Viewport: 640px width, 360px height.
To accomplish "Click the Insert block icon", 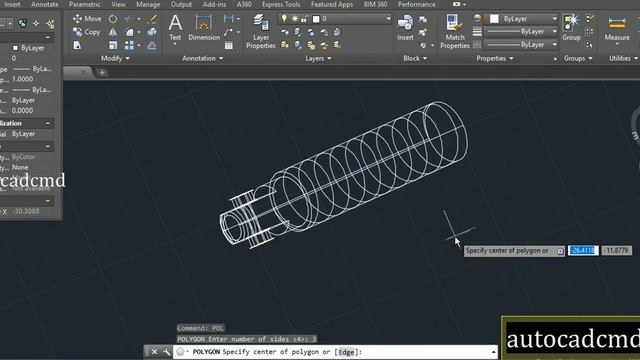I will pos(405,28).
